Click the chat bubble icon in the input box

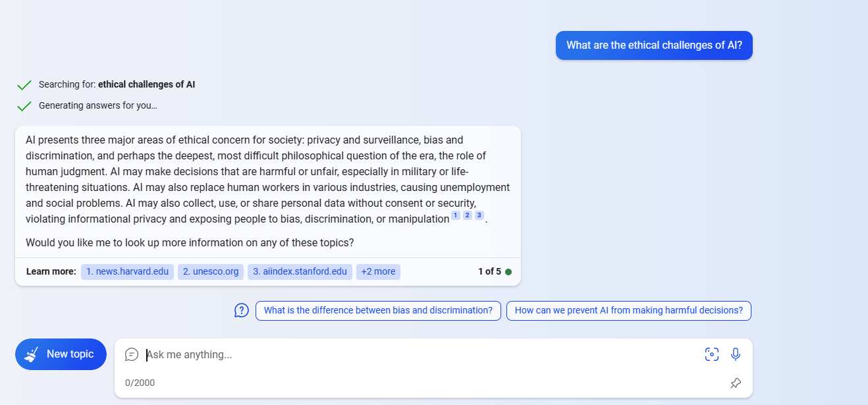[132, 354]
